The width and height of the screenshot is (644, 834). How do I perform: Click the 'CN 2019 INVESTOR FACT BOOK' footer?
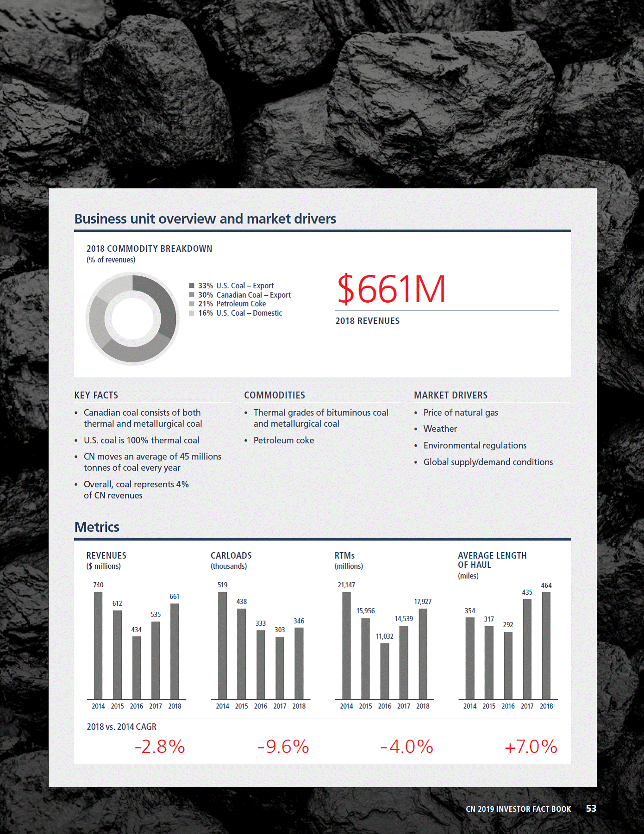(x=518, y=809)
